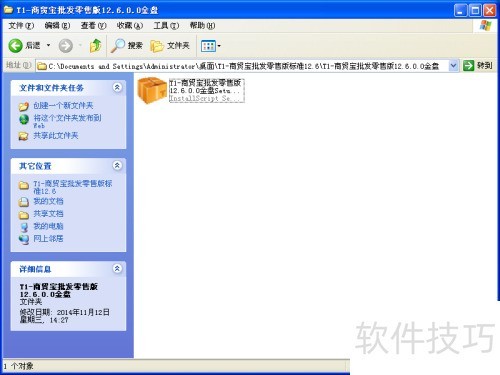Image resolution: width=500 pixels, height=375 pixels.
Task: Click the Up folder level icon
Action: click(x=96, y=45)
